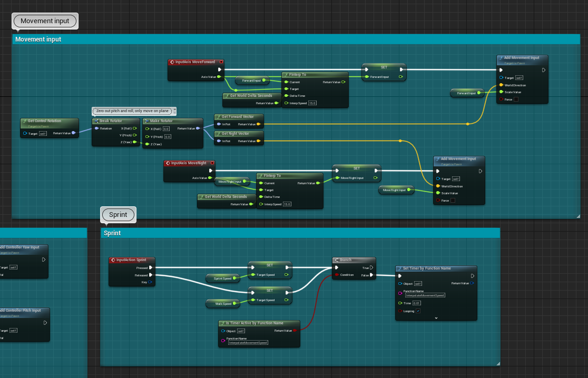This screenshot has height=378, width=588.
Task: Select the Sprint comment header bar
Action: (300, 233)
